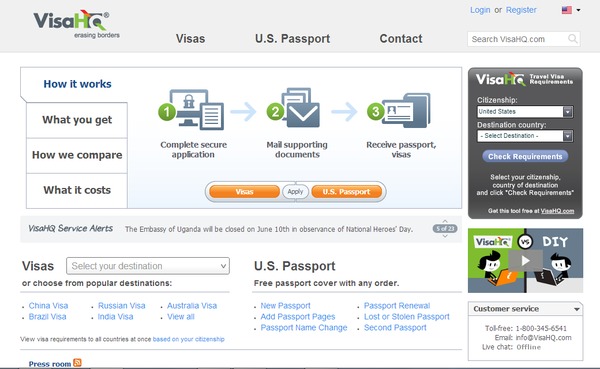This screenshot has width=600, height=369.
Task: Click the step 3 receive passport icon
Action: (x=399, y=110)
